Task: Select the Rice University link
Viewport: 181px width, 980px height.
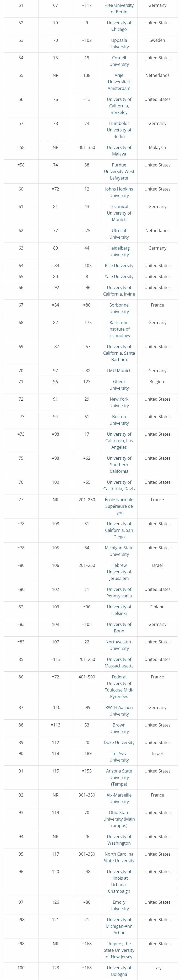Action: [119, 266]
